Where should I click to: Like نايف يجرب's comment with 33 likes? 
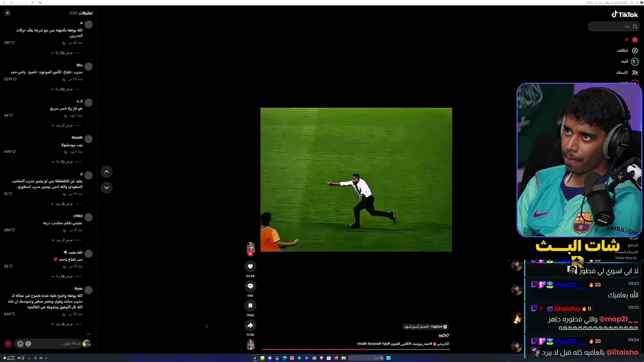11,266
